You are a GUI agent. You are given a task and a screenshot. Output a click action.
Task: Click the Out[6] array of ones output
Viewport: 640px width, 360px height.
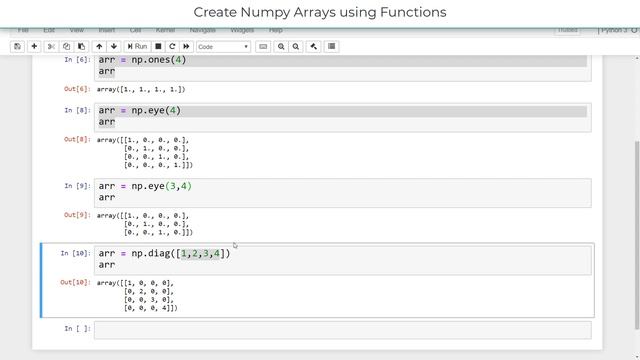tap(141, 89)
